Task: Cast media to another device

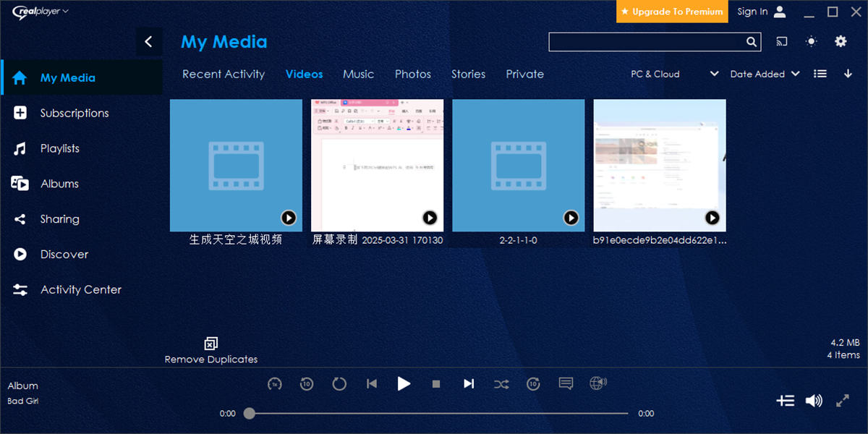Action: (781, 42)
